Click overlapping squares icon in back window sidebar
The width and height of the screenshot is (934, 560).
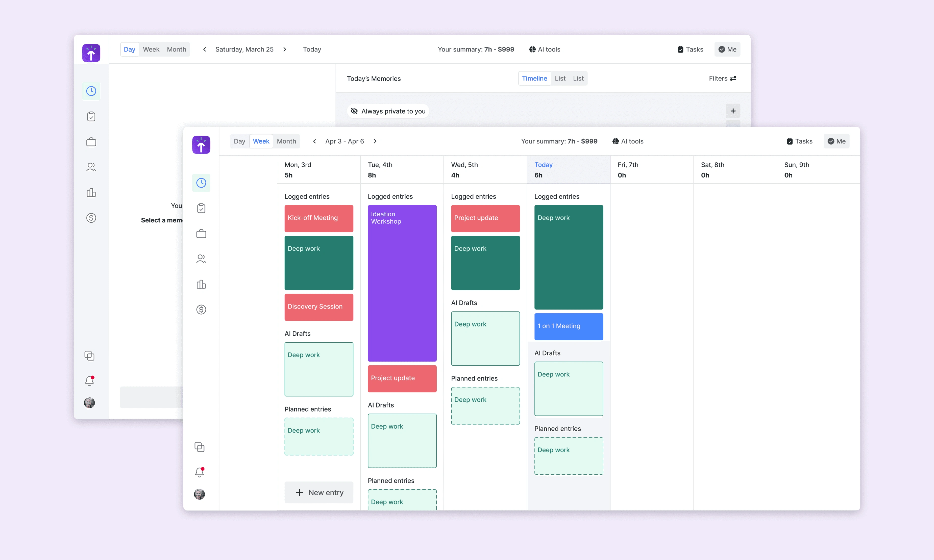[x=89, y=355]
